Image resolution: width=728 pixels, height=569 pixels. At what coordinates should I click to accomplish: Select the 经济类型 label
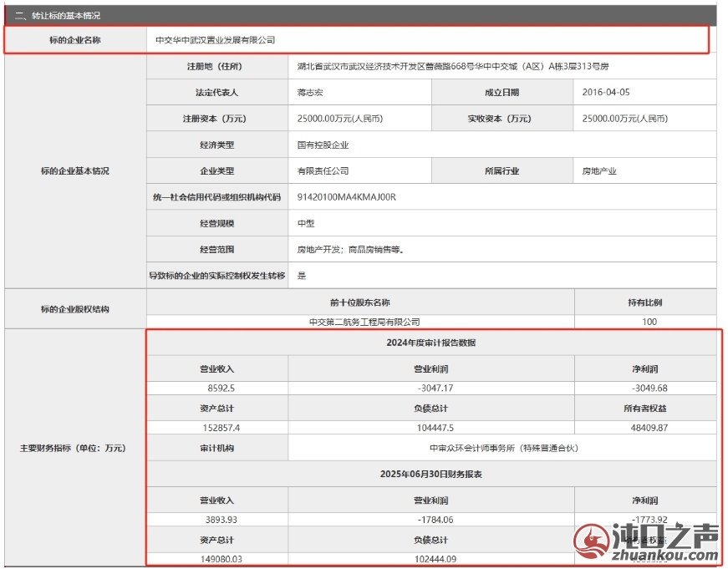click(216, 145)
